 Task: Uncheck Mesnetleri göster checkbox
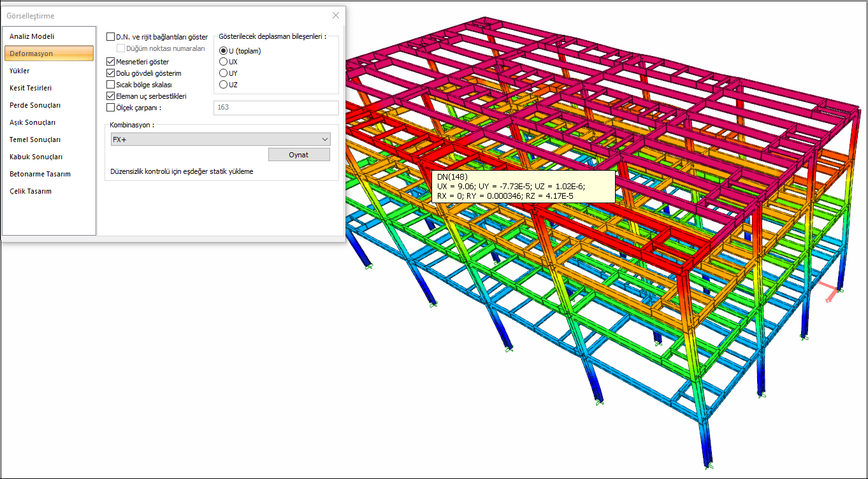coord(111,62)
